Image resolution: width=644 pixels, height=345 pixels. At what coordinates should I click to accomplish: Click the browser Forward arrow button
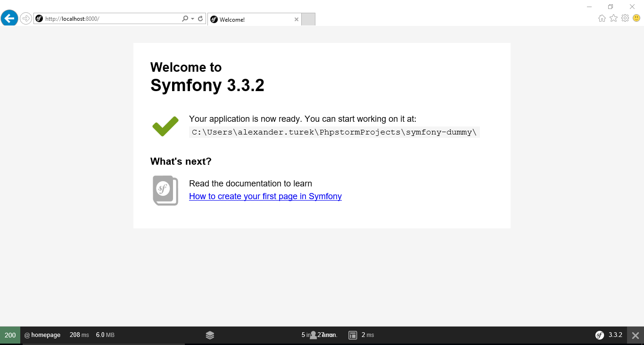26,18
